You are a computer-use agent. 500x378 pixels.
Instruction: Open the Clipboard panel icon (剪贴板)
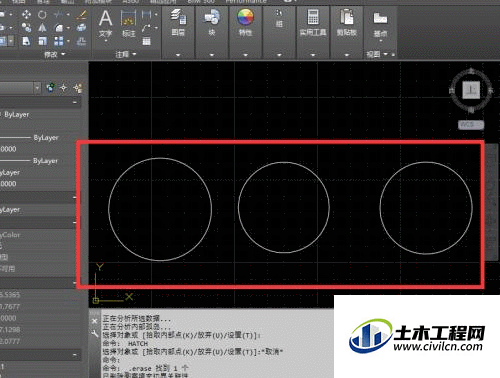click(x=347, y=22)
